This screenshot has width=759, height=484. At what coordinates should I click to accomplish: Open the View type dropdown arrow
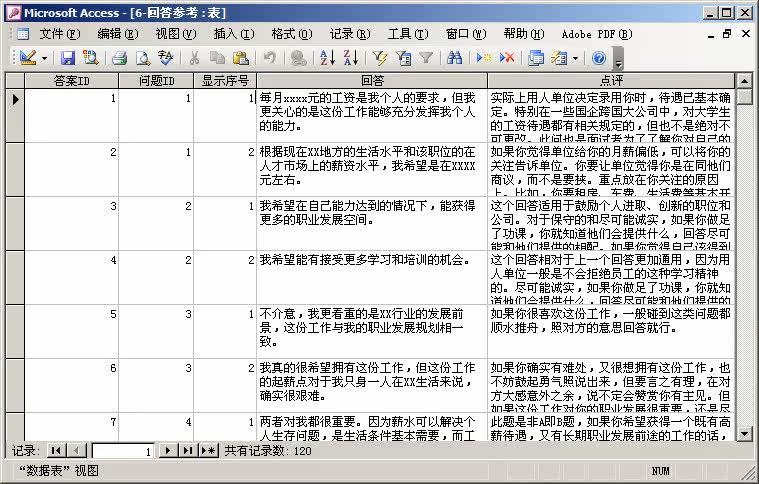(45, 59)
